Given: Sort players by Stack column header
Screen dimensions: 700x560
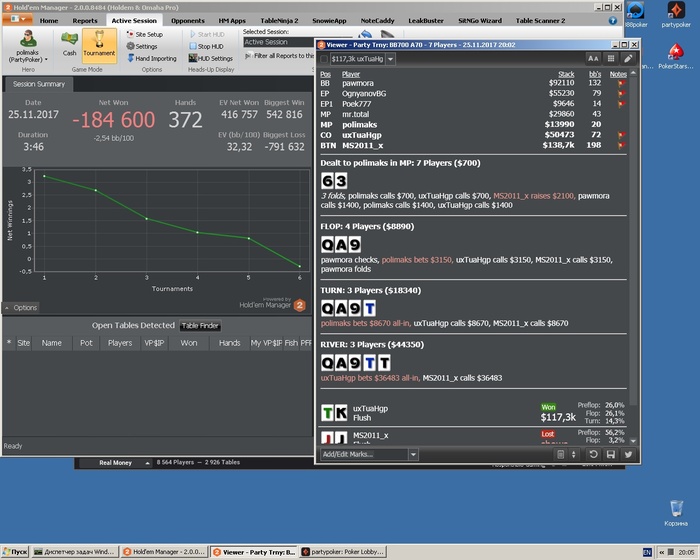Looking at the screenshot, I should coord(566,74).
